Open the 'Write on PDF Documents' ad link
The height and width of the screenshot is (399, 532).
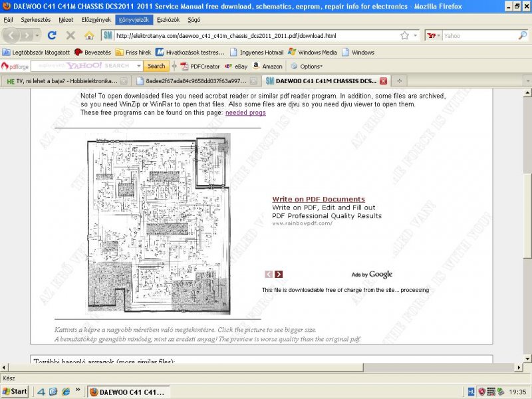[x=319, y=199]
